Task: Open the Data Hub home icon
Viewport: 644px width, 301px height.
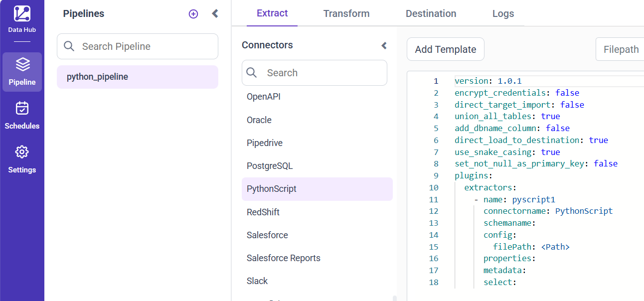Action: [x=22, y=14]
